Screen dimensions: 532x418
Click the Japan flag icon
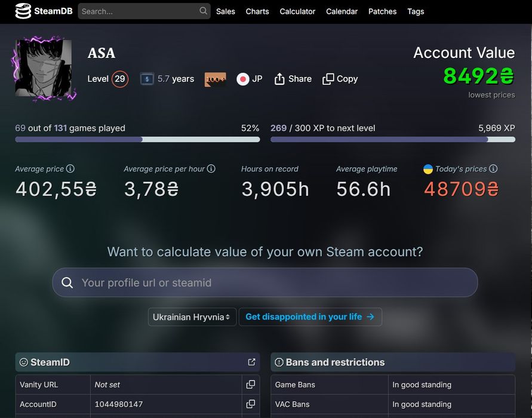[243, 79]
